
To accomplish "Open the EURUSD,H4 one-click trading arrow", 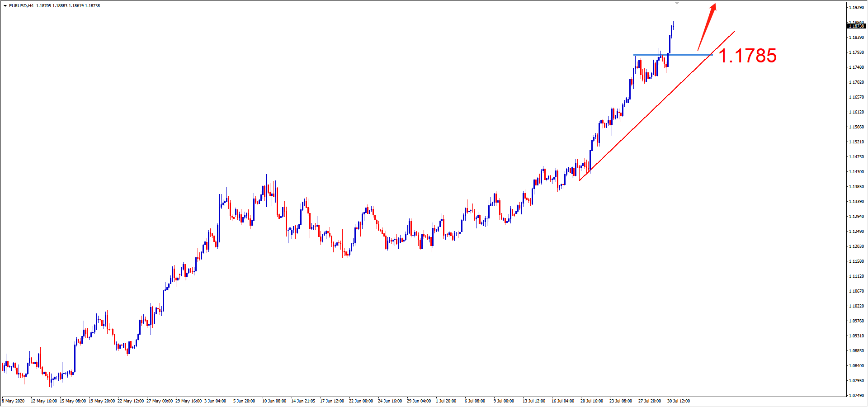I will click(5, 6).
